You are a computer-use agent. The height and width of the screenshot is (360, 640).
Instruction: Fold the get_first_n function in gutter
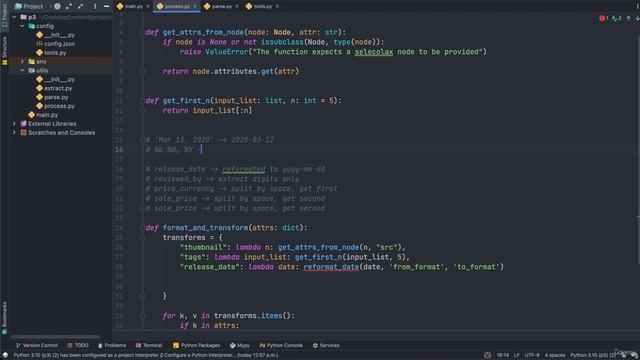(142, 100)
